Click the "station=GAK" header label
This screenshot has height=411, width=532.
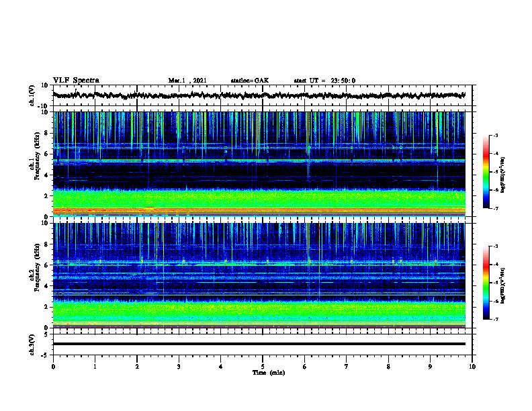250,81
